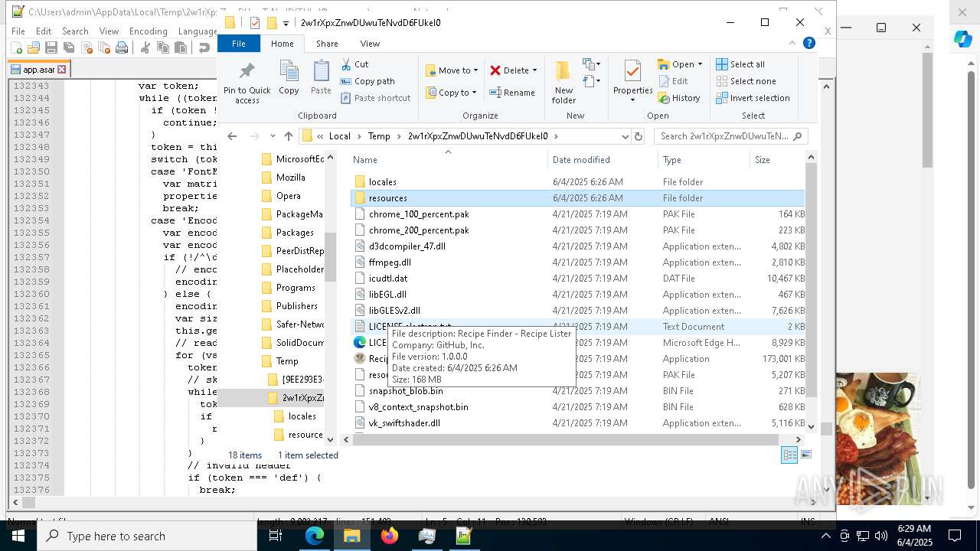Image resolution: width=980 pixels, height=551 pixels.
Task: Open Explorer Help question icon
Action: pyautogui.click(x=808, y=44)
